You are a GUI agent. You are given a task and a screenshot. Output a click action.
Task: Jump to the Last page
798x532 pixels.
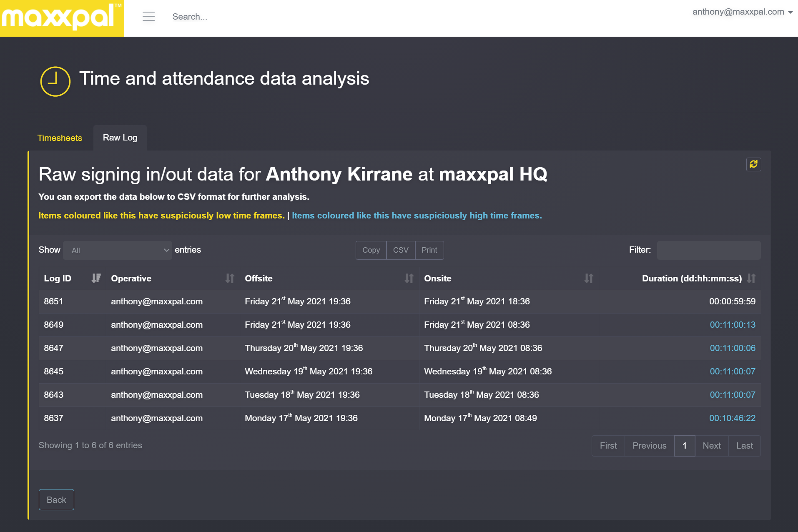tap(744, 446)
